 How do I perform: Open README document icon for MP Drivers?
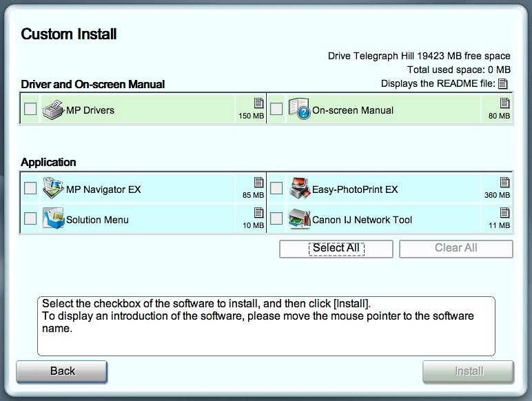pyautogui.click(x=258, y=103)
